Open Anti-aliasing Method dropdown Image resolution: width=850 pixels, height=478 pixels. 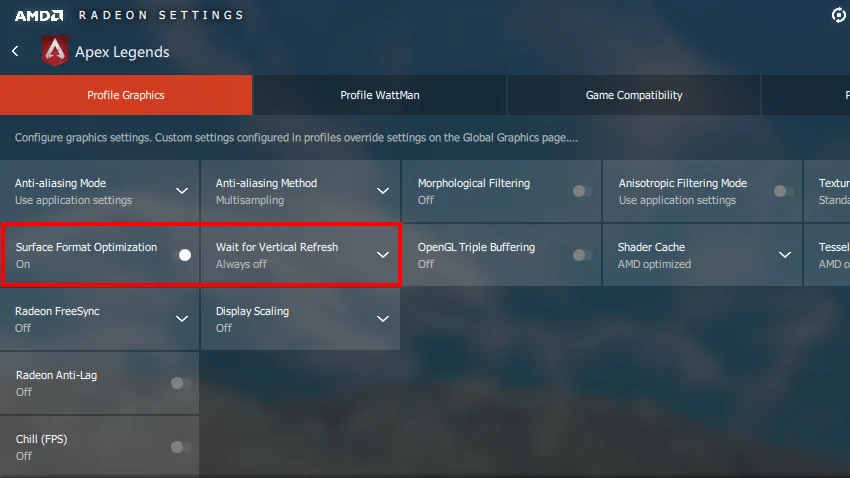click(383, 191)
